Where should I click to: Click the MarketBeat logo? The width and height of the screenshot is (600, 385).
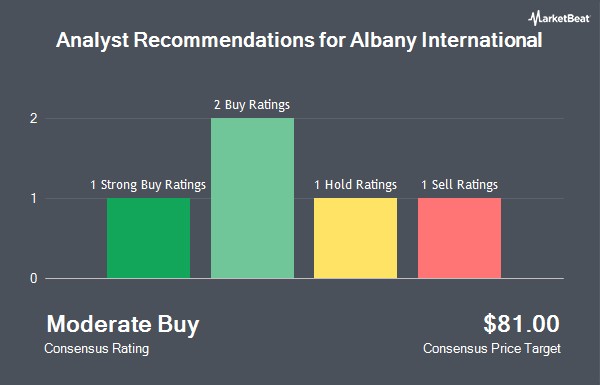(x=559, y=18)
